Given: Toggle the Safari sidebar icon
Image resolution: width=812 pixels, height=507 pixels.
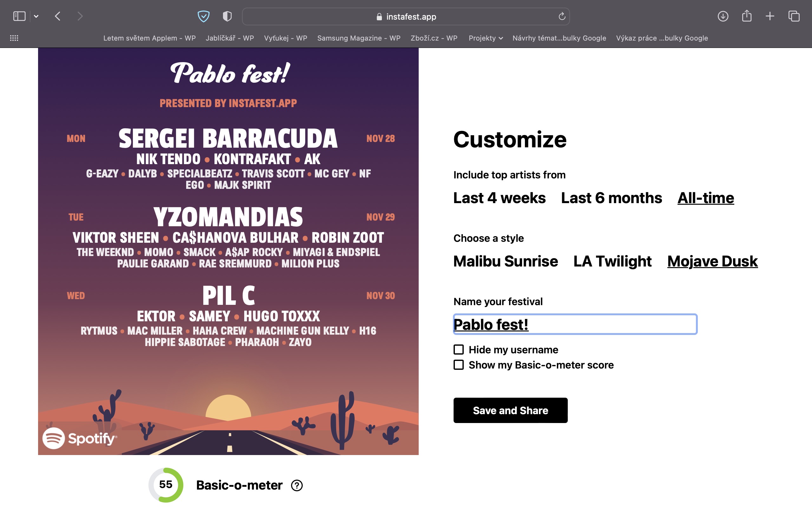Looking at the screenshot, I should pos(19,16).
